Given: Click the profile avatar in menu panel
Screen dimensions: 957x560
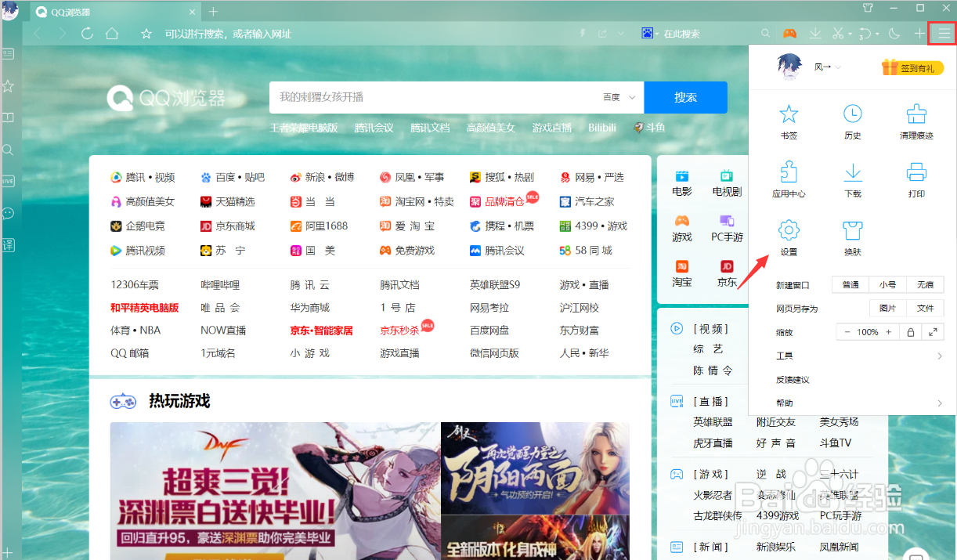Looking at the screenshot, I should tap(789, 67).
